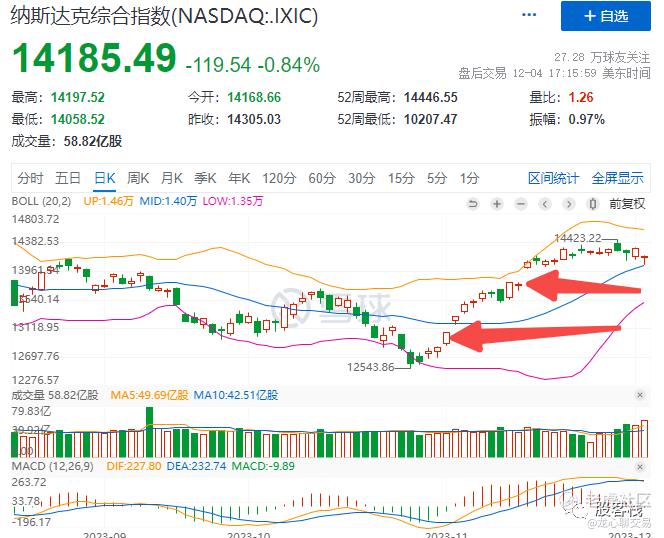Open 前复权 adjustment dropdown
The width and height of the screenshot is (664, 538).
point(627,204)
